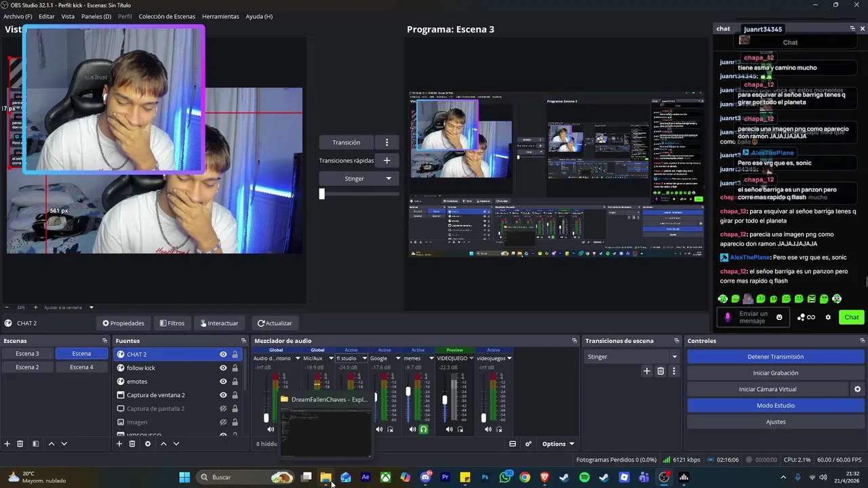
Task: Undock the Controles panel
Action: [862, 341]
